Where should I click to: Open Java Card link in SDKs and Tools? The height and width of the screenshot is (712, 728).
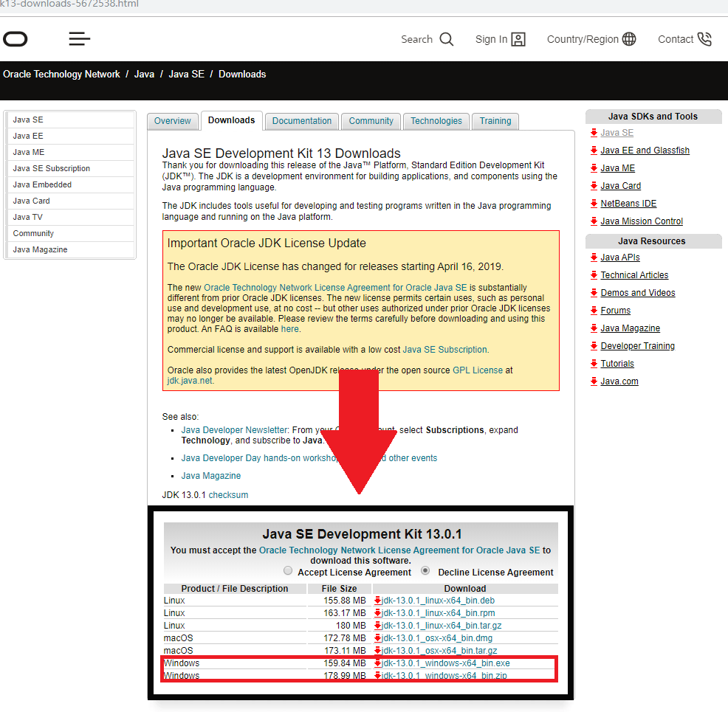[621, 185]
